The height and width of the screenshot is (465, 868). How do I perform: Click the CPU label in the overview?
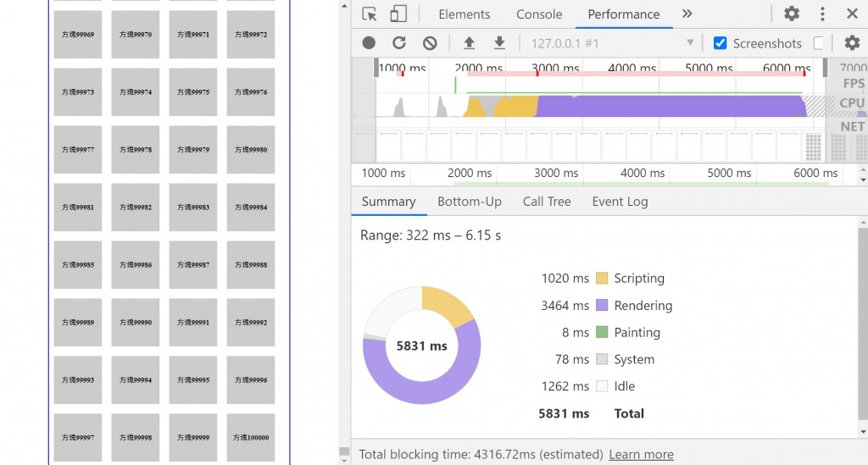click(x=852, y=103)
